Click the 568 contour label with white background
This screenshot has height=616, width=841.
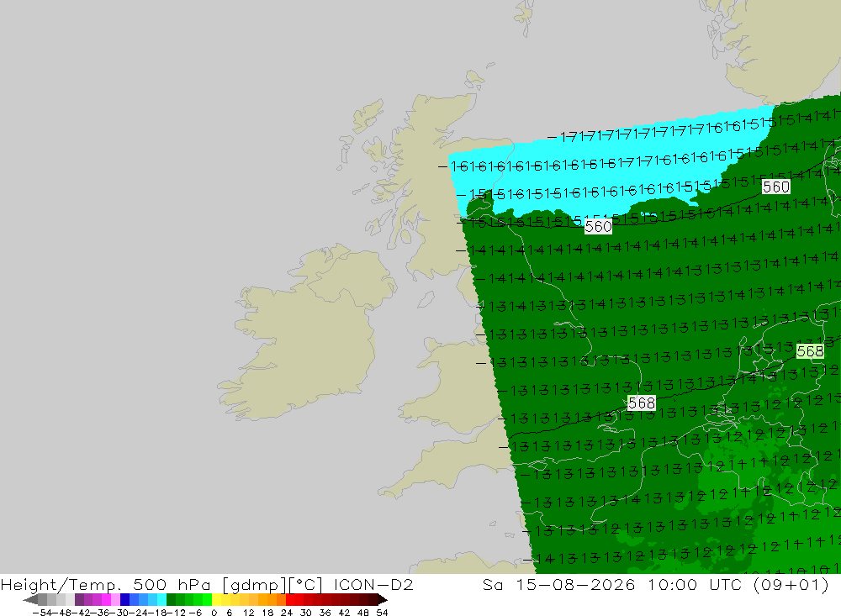point(642,403)
